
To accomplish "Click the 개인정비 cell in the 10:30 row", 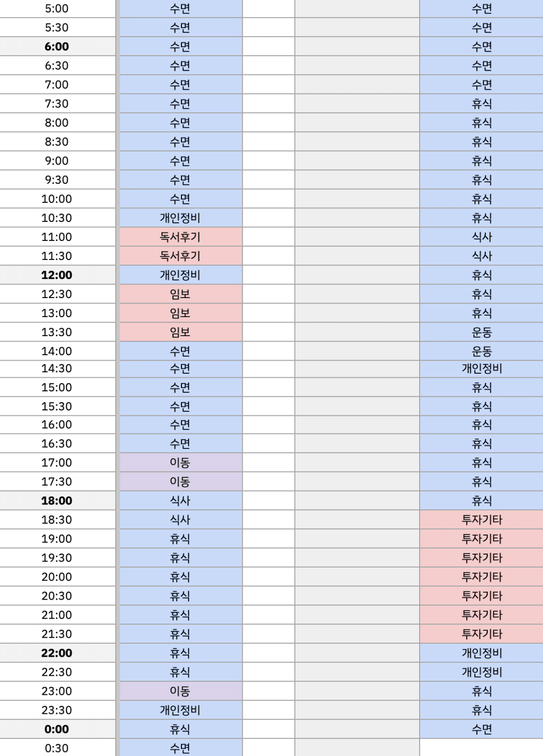I will 180,218.
